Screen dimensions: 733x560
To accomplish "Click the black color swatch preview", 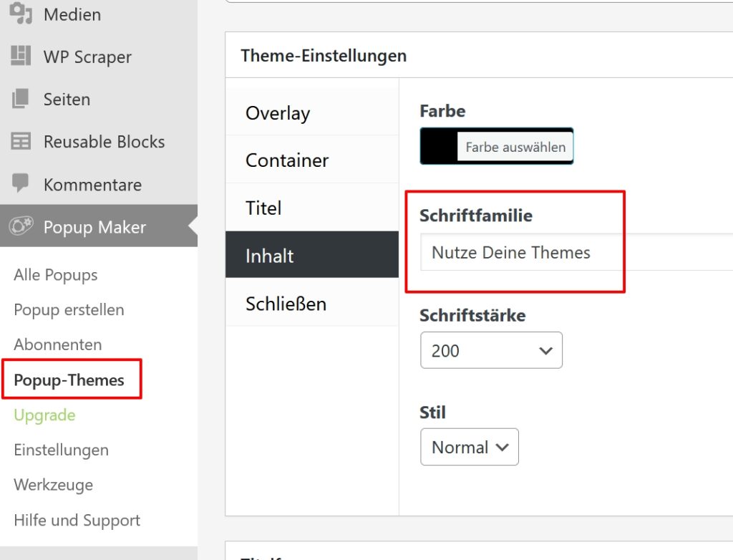I will (439, 147).
